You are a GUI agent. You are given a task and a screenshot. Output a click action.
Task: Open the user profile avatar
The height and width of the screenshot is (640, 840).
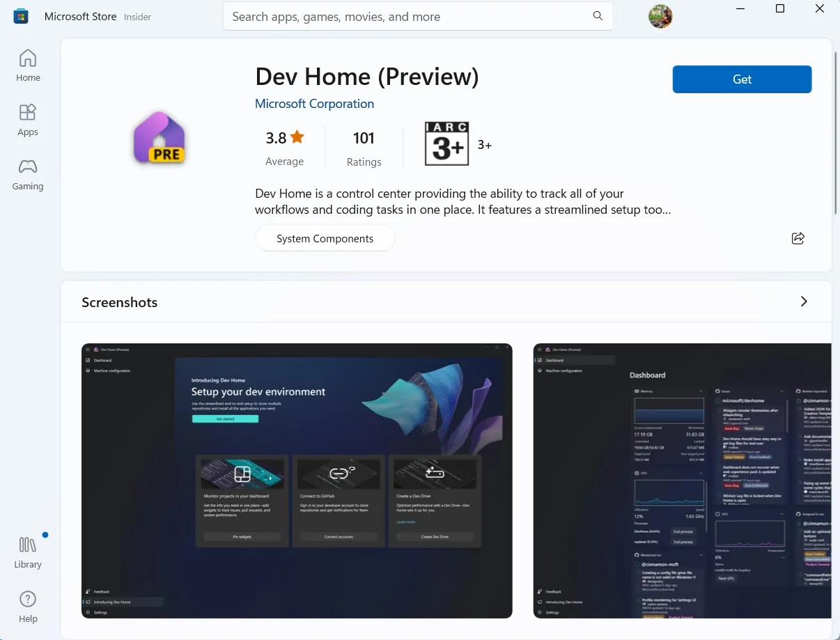pyautogui.click(x=660, y=17)
